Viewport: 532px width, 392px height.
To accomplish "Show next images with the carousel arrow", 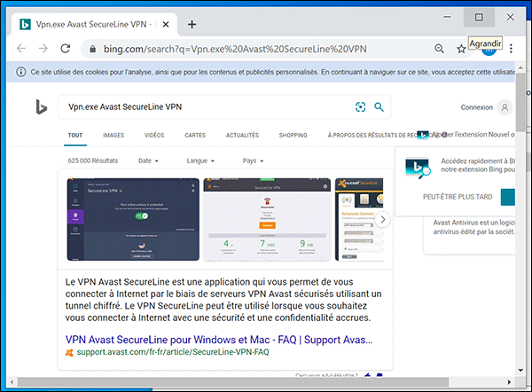I will coord(383,219).
